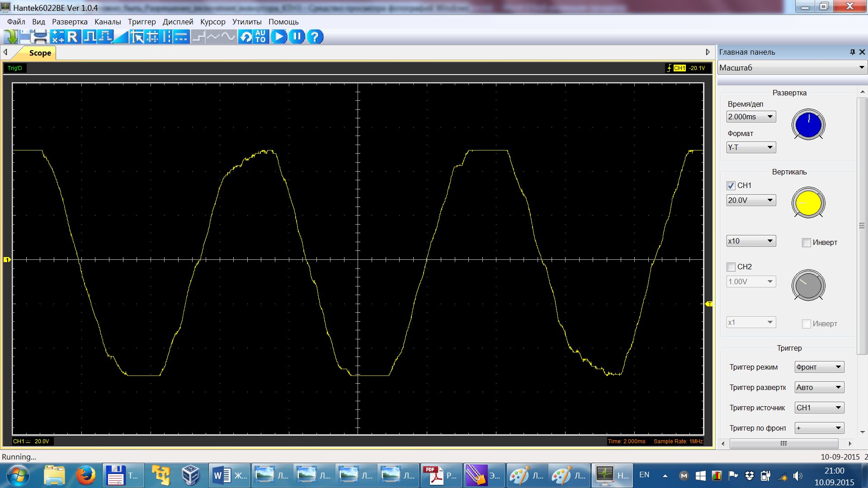This screenshot has width=868, height=488.
Task: Open Firefox from the taskbar
Action: 85,475
